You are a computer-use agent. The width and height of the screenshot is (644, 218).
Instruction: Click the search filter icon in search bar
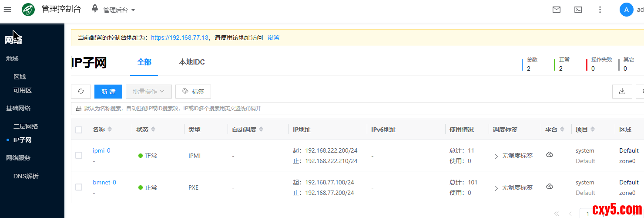pyautogui.click(x=79, y=109)
